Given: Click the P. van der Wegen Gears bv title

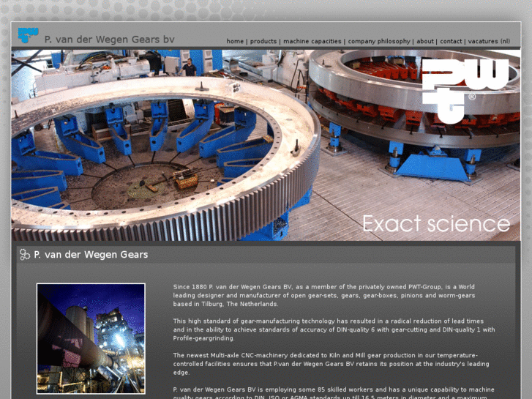Looking at the screenshot, I should pos(109,40).
